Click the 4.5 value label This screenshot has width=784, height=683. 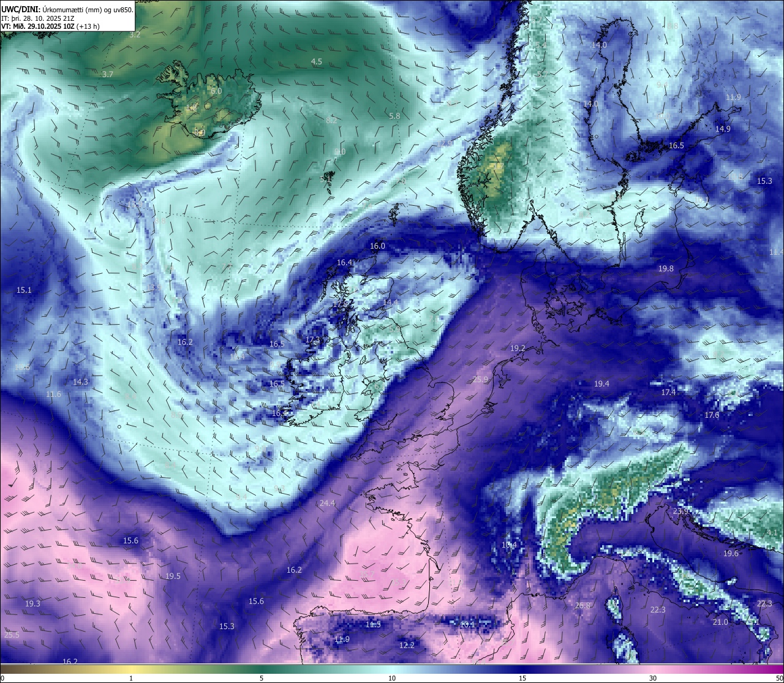[x=316, y=62]
